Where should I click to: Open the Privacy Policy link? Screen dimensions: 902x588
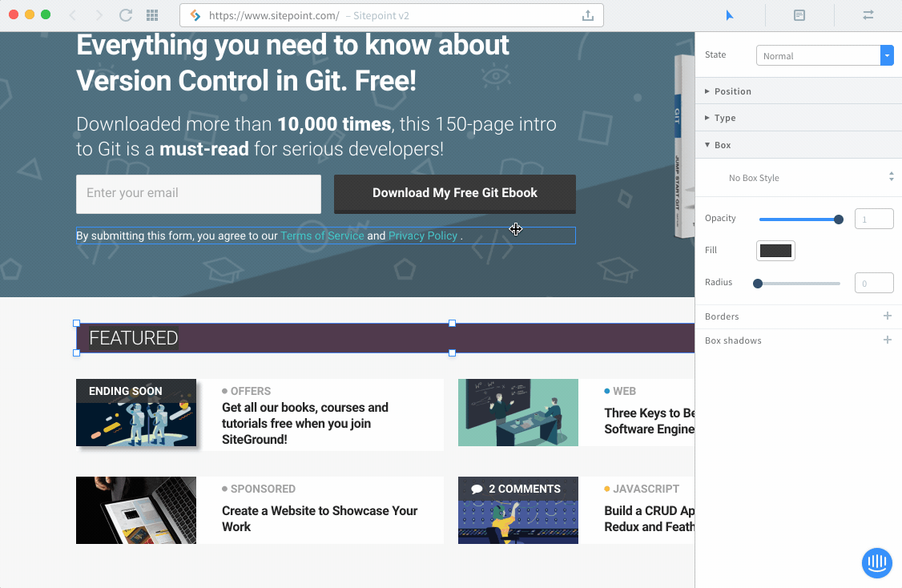tap(423, 236)
